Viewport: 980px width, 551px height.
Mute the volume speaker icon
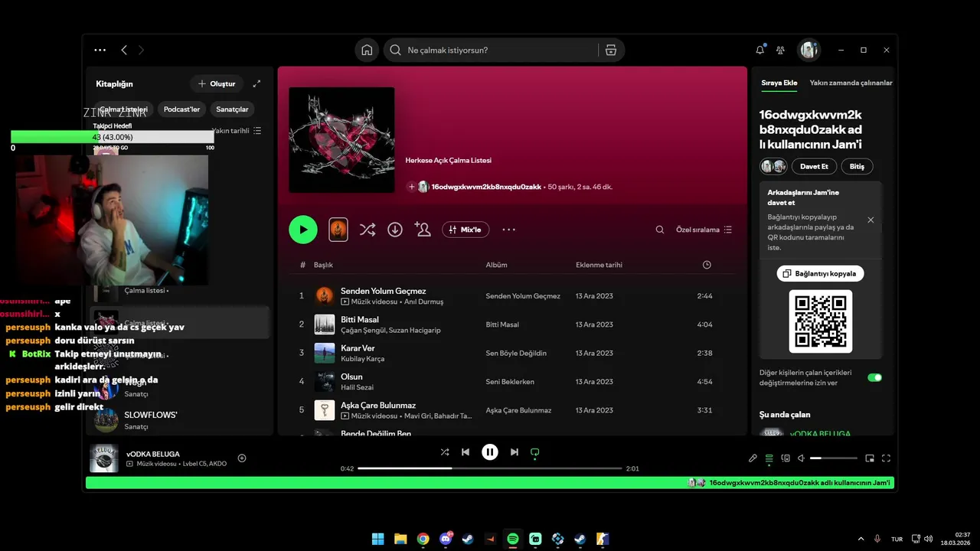801,458
